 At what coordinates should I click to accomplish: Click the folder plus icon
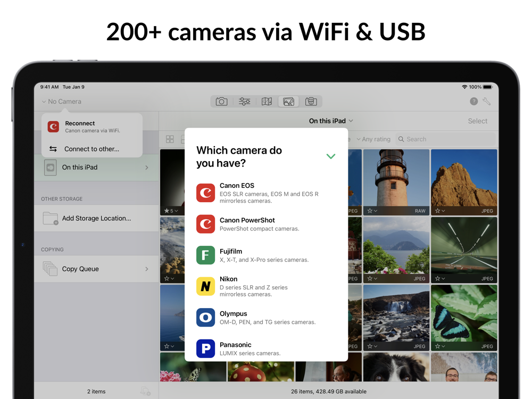point(51,218)
